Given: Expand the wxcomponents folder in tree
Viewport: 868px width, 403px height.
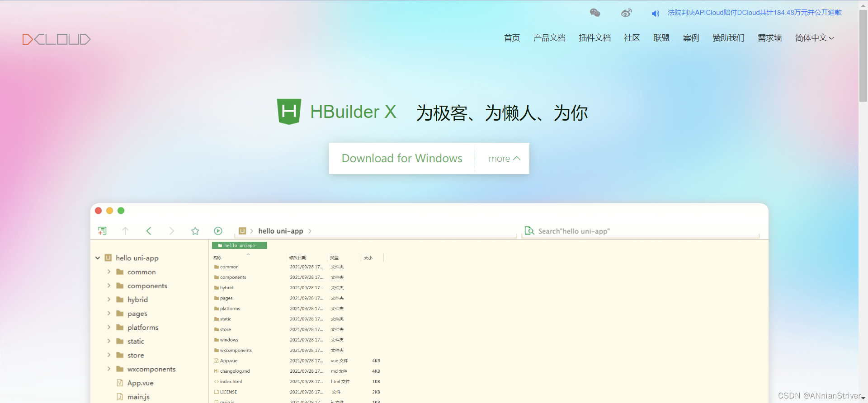Looking at the screenshot, I should tap(109, 369).
